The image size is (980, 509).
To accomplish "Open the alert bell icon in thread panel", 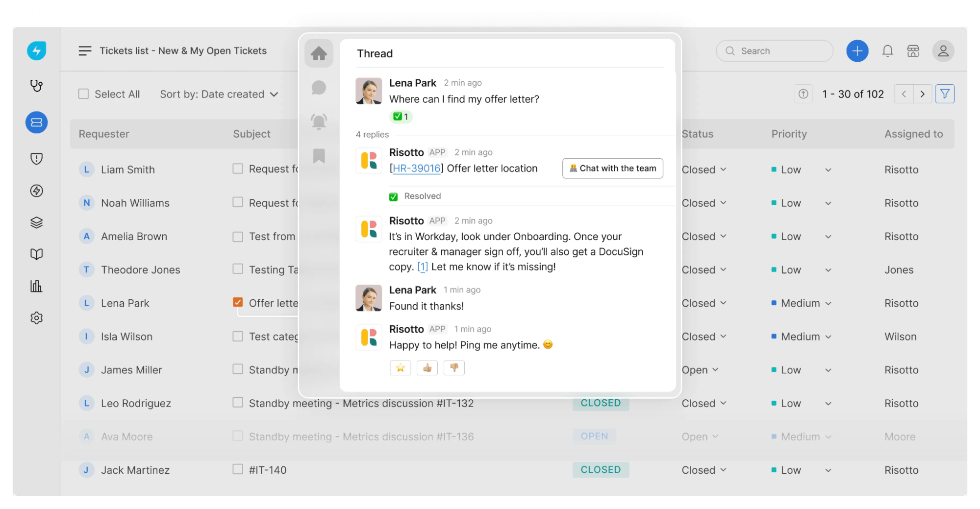I will pos(319,121).
